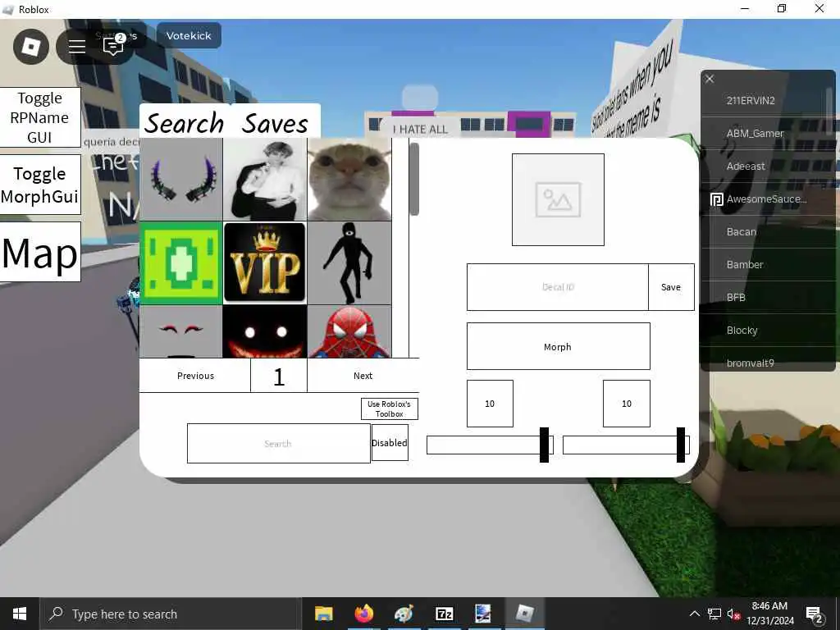Open the Paint app in the taskbar
The width and height of the screenshot is (840, 630).
404,614
